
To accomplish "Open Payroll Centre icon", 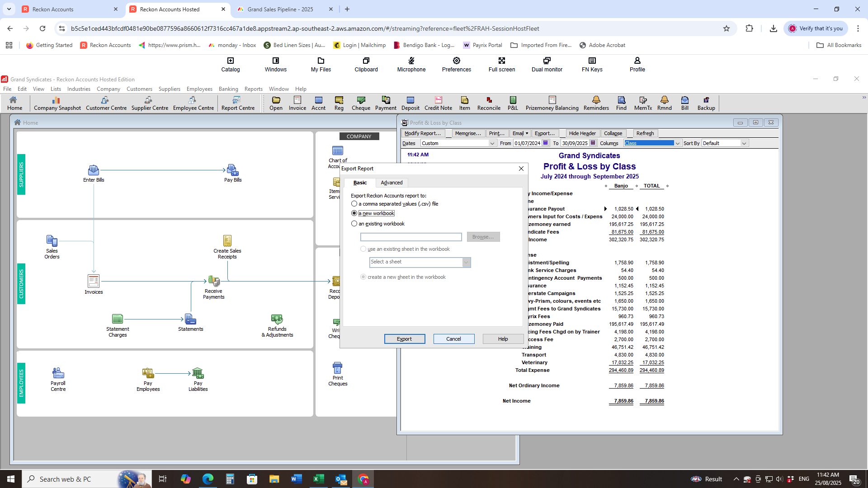I will point(58,379).
